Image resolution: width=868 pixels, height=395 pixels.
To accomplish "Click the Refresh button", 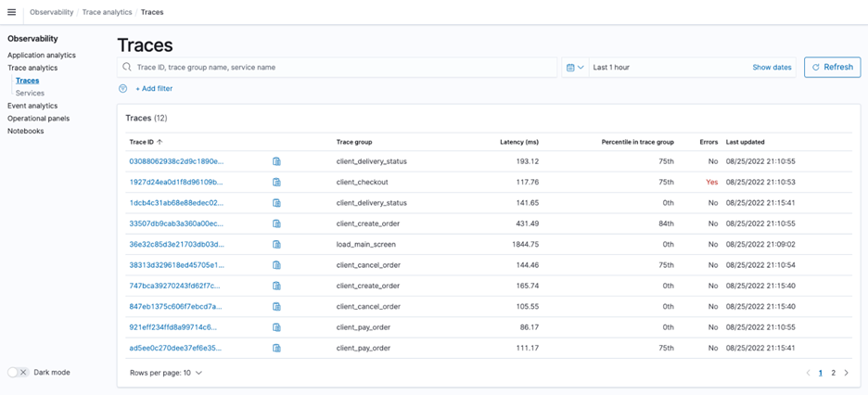I will [x=832, y=67].
